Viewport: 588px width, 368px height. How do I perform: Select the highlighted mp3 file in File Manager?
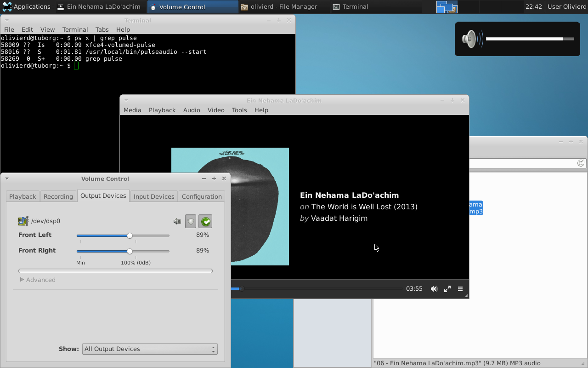[x=476, y=208]
